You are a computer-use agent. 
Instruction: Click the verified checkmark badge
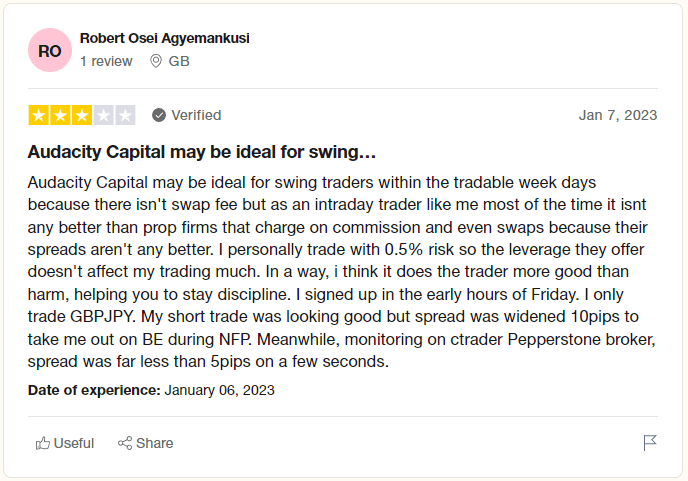tap(159, 115)
